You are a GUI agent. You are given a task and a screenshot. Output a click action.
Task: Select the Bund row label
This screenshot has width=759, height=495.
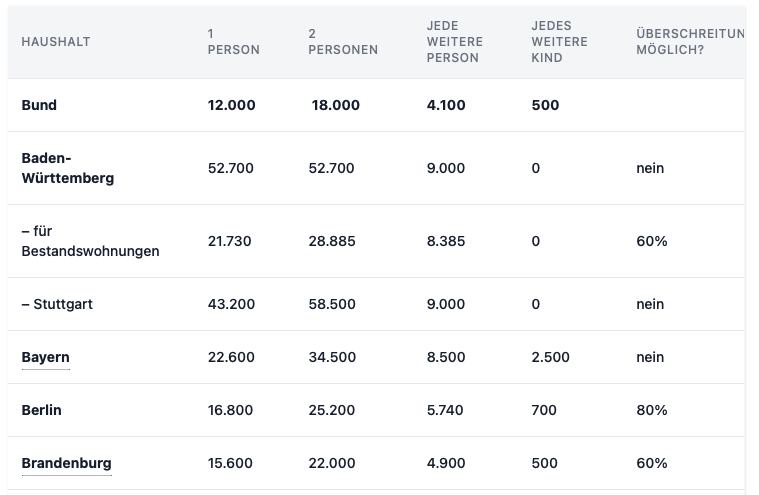tap(39, 105)
